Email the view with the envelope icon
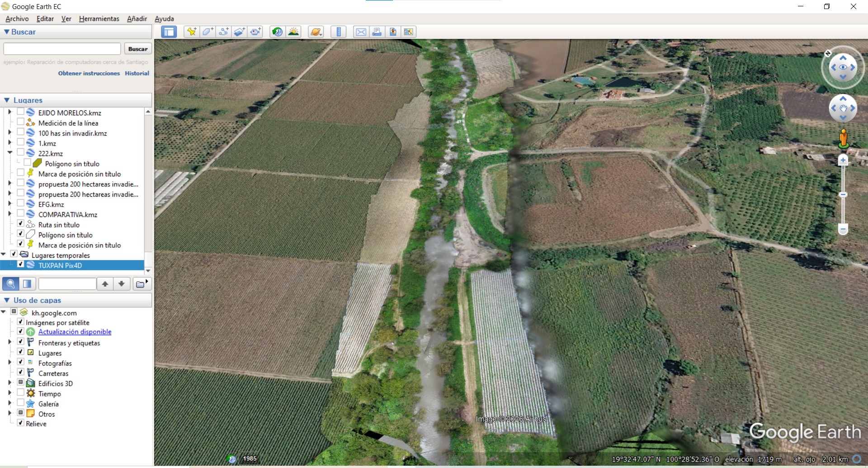The image size is (868, 468). pos(361,32)
